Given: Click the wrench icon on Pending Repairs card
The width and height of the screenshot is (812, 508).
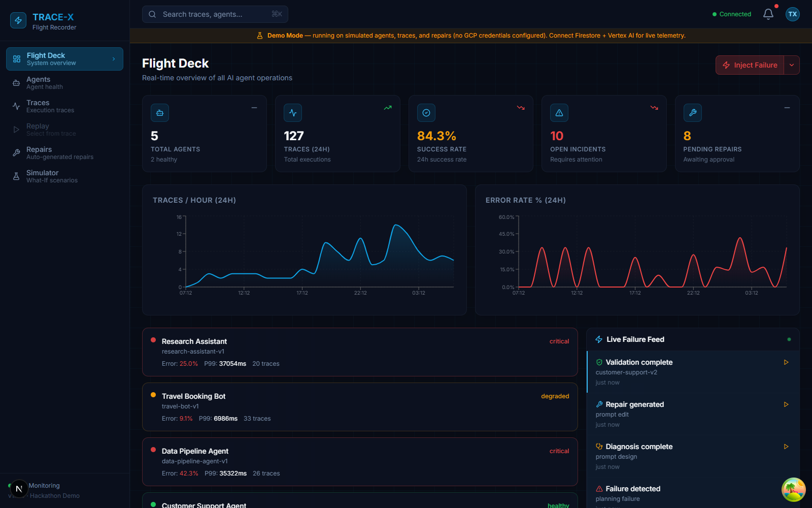Looking at the screenshot, I should [x=693, y=113].
